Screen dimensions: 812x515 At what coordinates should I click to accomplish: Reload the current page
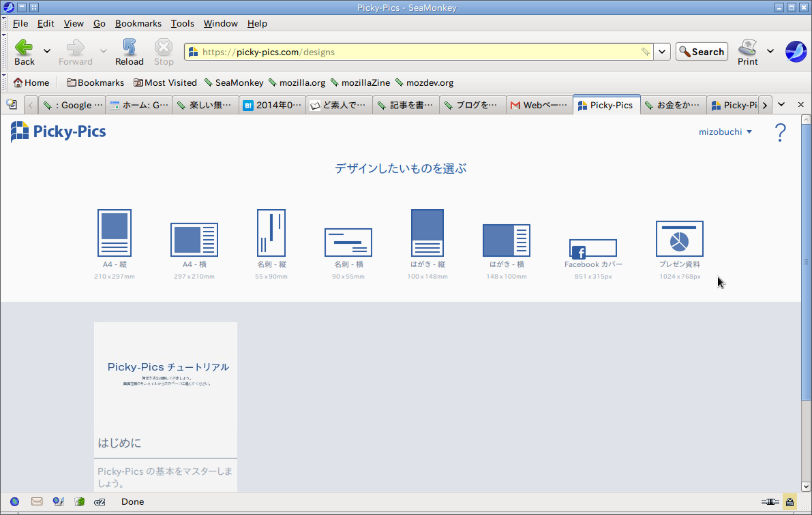(130, 52)
